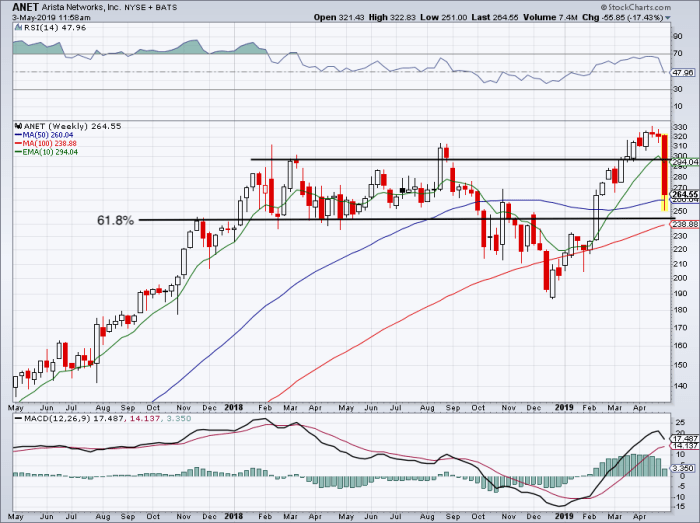Click the candlestick icon beside ANET (Weekly)
Image resolution: width=700 pixels, height=523 pixels.
18,126
